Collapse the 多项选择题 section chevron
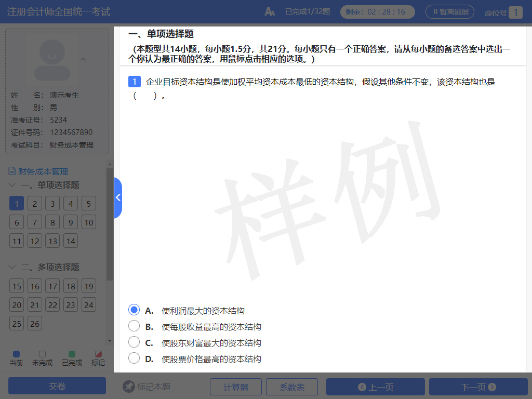 pyautogui.click(x=12, y=267)
